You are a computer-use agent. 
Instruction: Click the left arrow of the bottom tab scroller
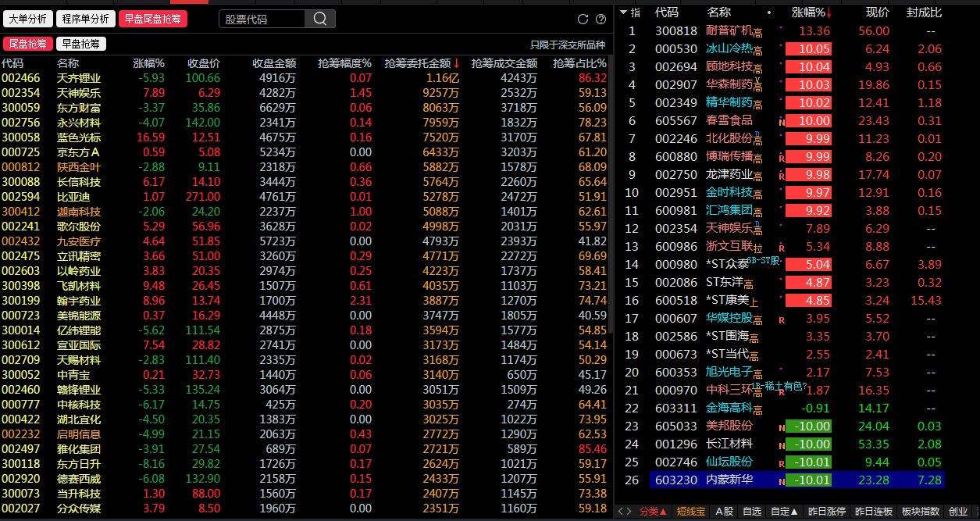[621, 512]
